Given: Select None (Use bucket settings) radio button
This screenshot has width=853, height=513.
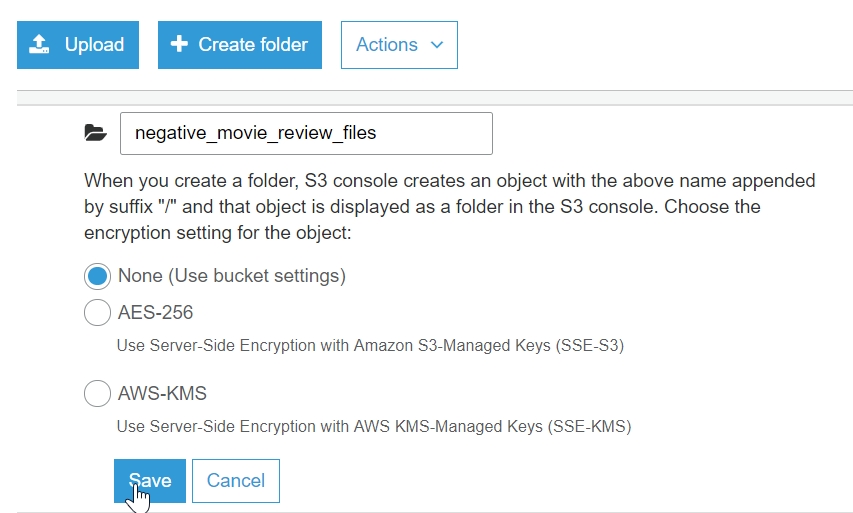Looking at the screenshot, I should [97, 275].
